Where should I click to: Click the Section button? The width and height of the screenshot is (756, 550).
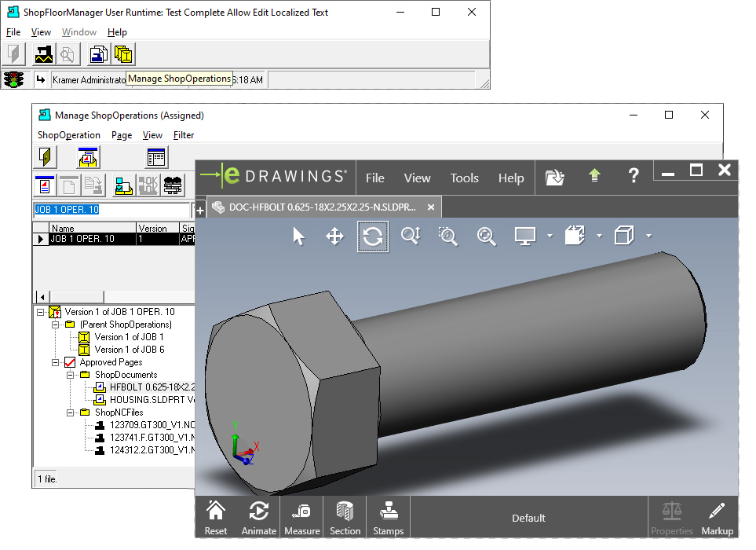pyautogui.click(x=345, y=518)
